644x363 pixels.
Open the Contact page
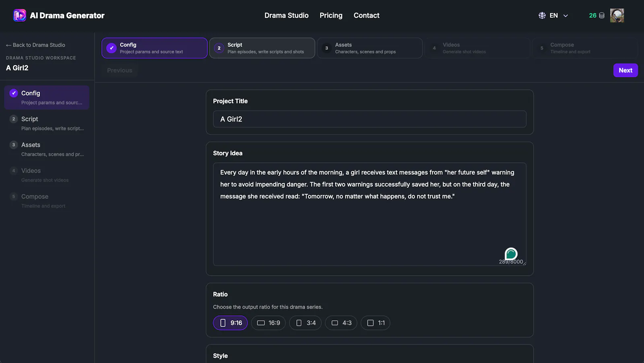(366, 15)
